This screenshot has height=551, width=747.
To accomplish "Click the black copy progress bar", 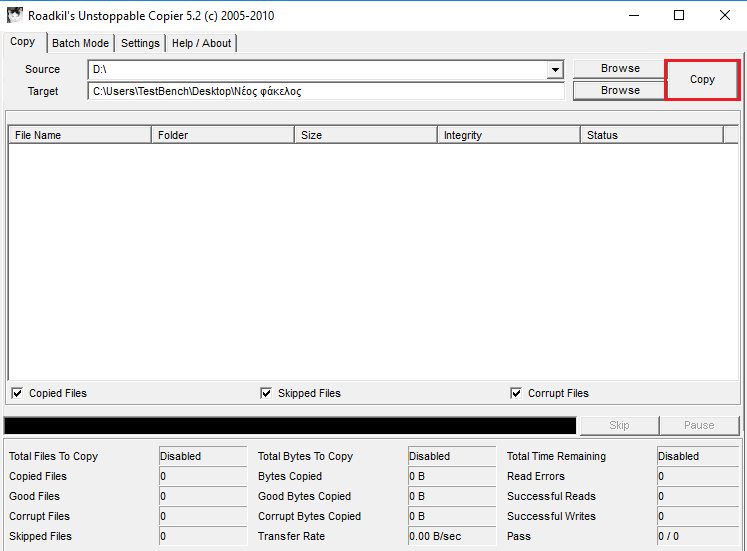I will click(x=290, y=425).
